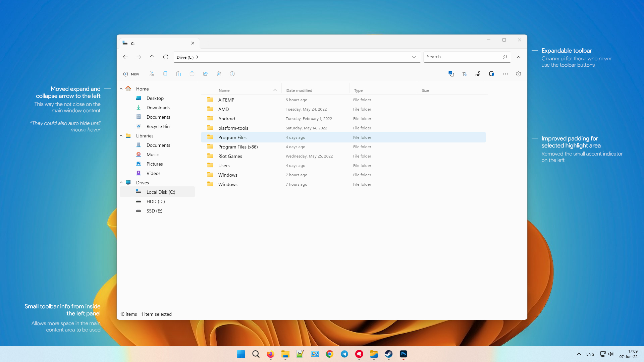This screenshot has width=644, height=362.
Task: Toggle item selection checkboxes in the toolbar
Action: pyautogui.click(x=451, y=74)
